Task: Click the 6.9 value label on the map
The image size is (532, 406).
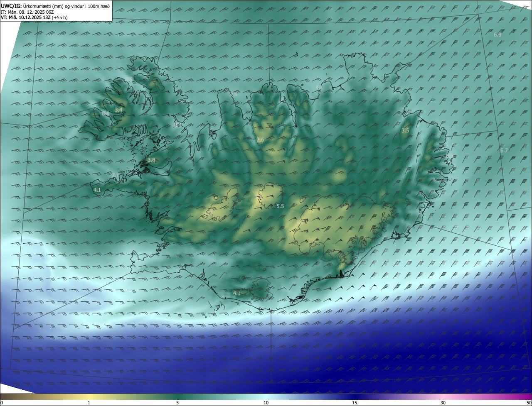Action: point(498,35)
